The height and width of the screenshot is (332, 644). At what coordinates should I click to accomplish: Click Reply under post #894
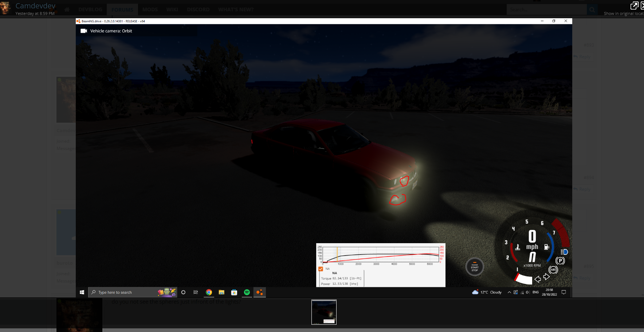[582, 189]
